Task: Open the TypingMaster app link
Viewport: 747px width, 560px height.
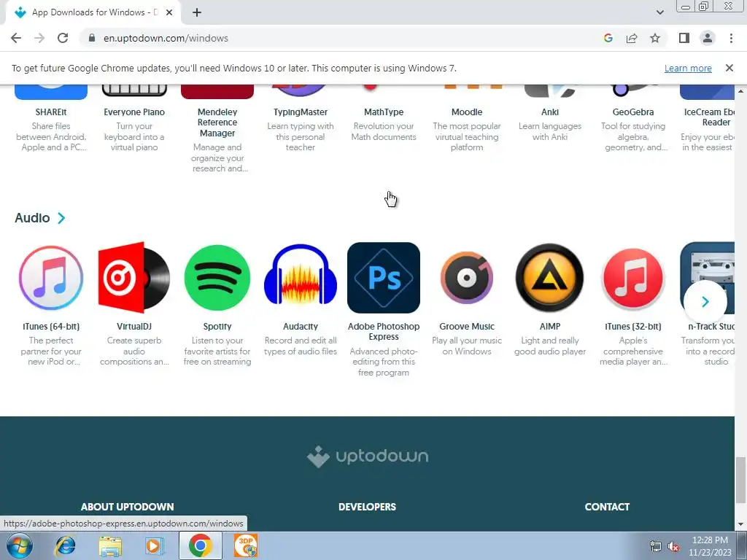Action: tap(300, 112)
